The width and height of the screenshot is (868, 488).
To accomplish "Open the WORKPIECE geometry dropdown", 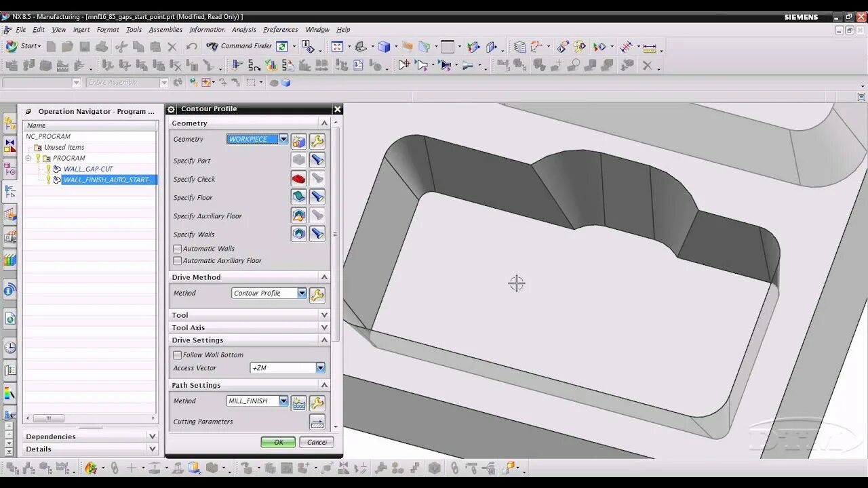I will [x=283, y=139].
